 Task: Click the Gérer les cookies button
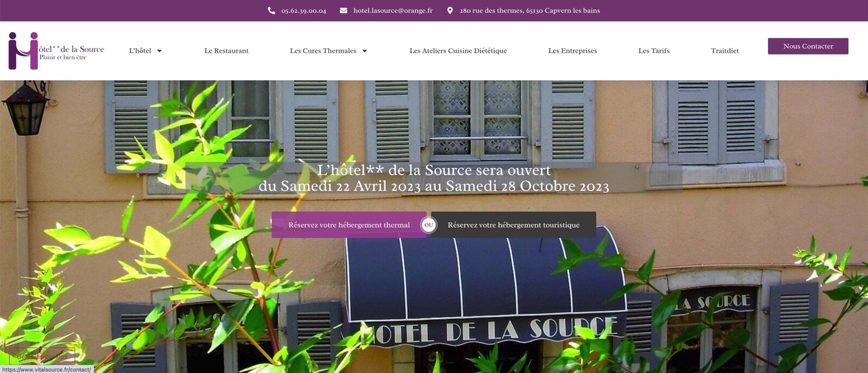tap(42, 356)
